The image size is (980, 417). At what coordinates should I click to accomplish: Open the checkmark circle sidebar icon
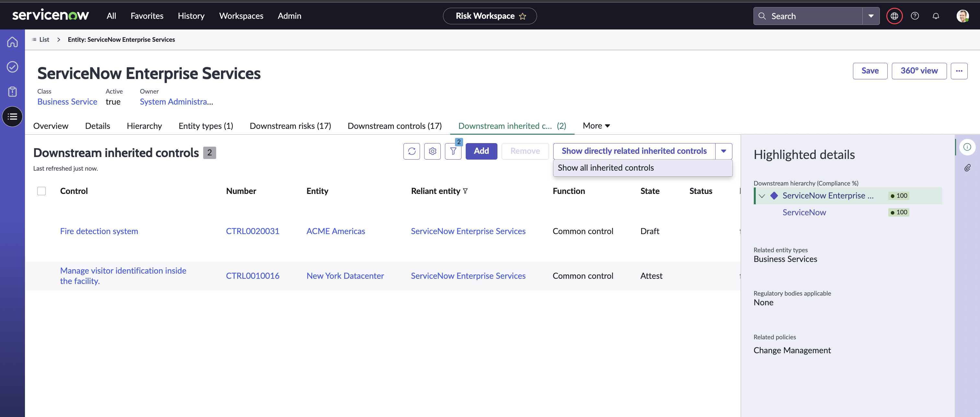[12, 66]
